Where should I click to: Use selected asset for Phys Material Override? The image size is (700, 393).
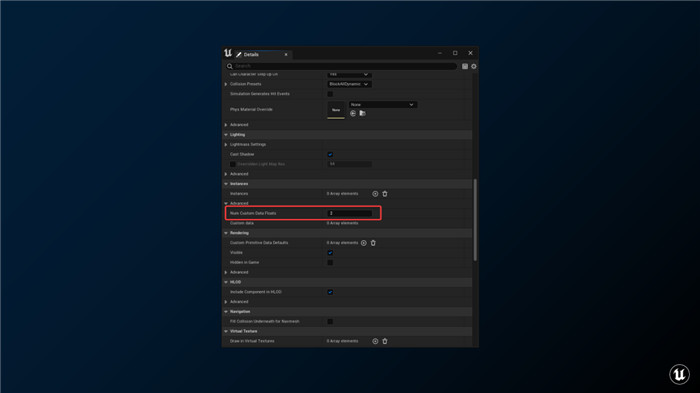(353, 113)
